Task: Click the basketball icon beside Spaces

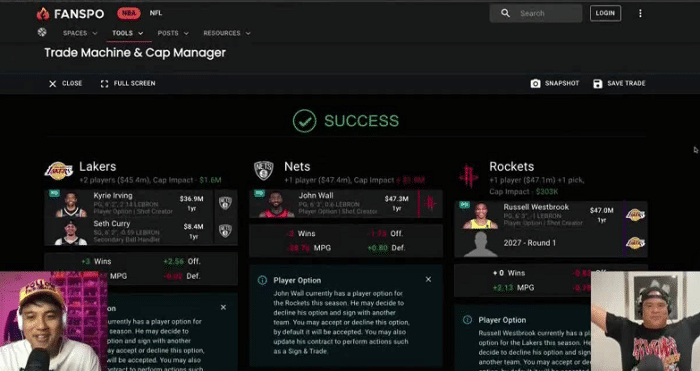Action: click(42, 32)
